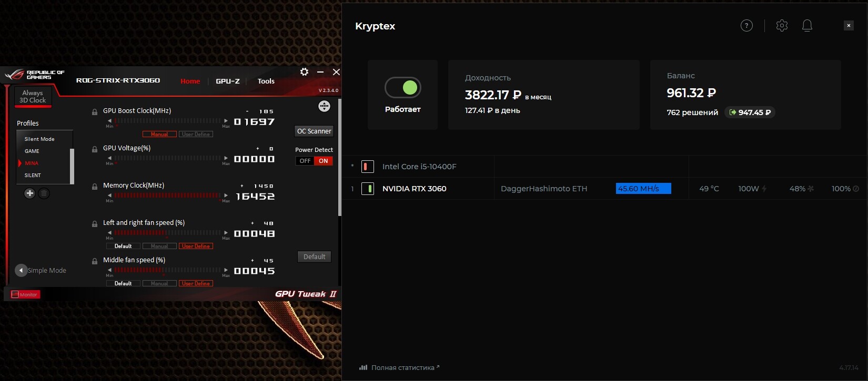
Task: Click lock icon for Left and right fan speed
Action: (x=95, y=224)
